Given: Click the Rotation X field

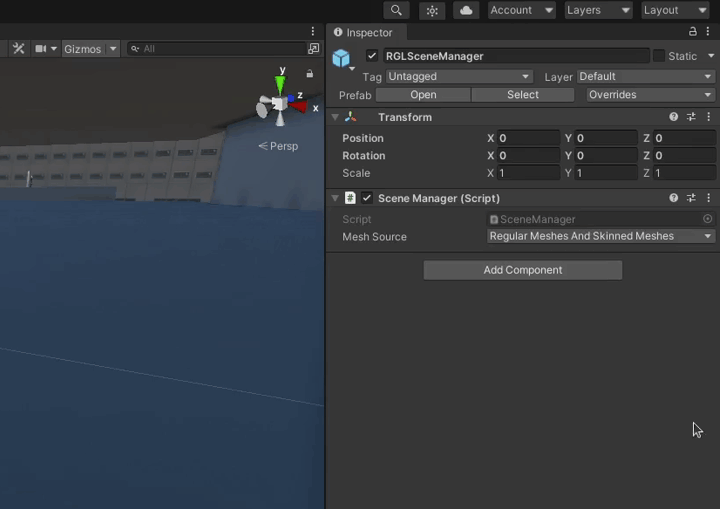Looking at the screenshot, I should pyautogui.click(x=528, y=155).
